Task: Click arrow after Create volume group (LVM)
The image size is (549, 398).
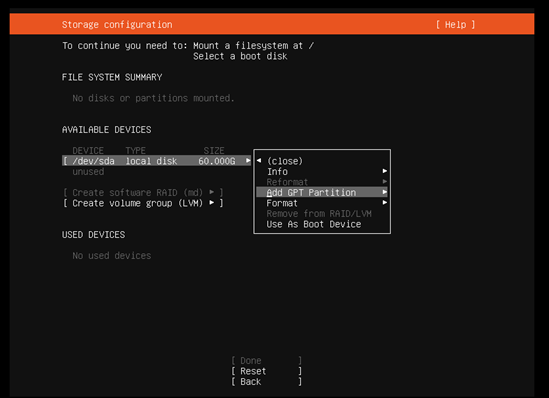Action: pos(212,202)
